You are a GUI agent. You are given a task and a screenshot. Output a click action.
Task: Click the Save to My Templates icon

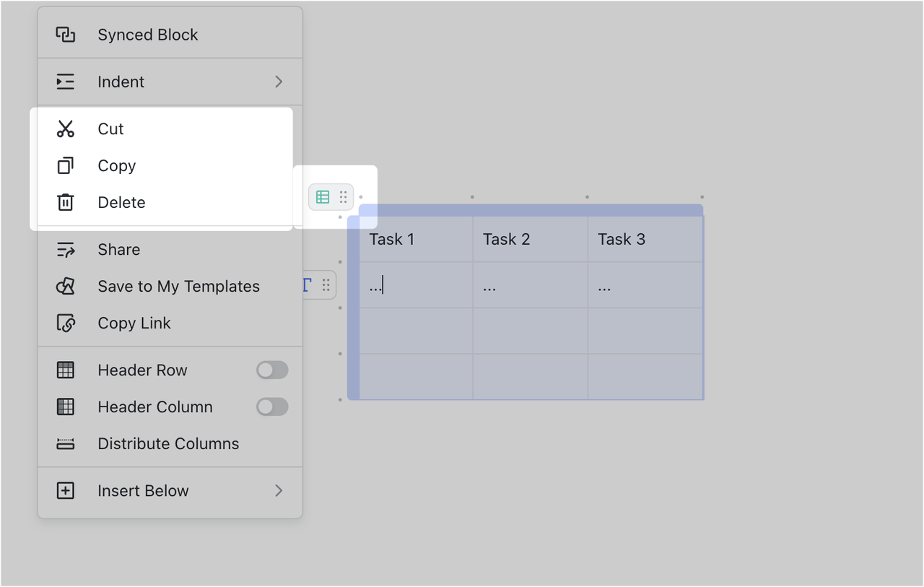point(66,287)
